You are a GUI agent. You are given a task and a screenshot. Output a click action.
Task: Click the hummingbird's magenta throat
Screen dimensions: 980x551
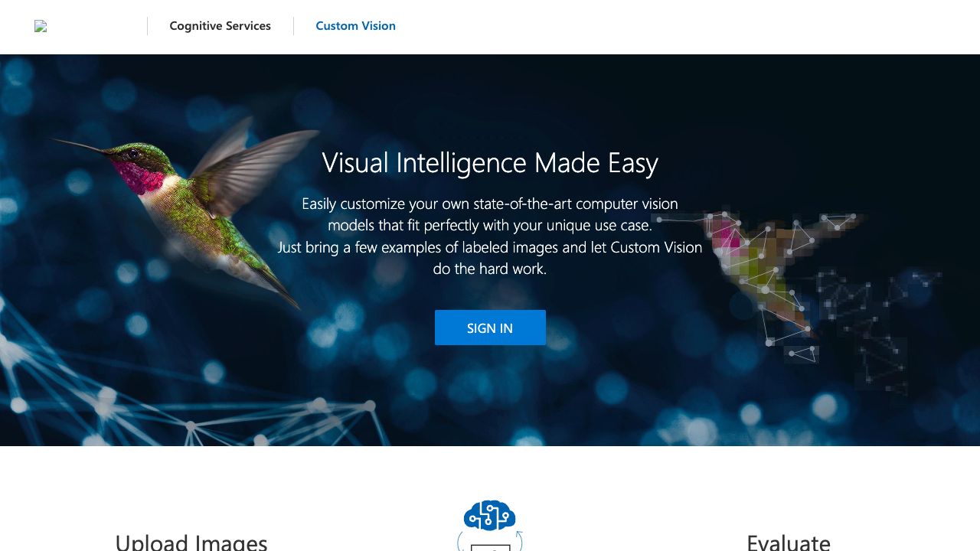coord(138,178)
